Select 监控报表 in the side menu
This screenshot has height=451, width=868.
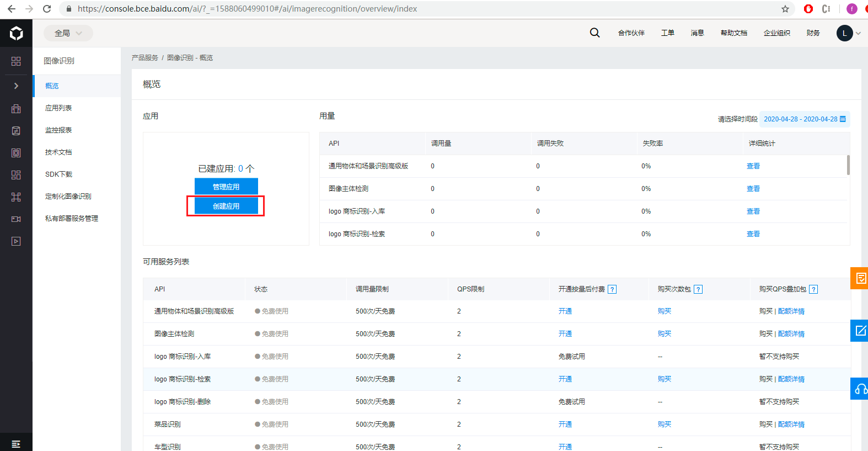tap(77, 130)
